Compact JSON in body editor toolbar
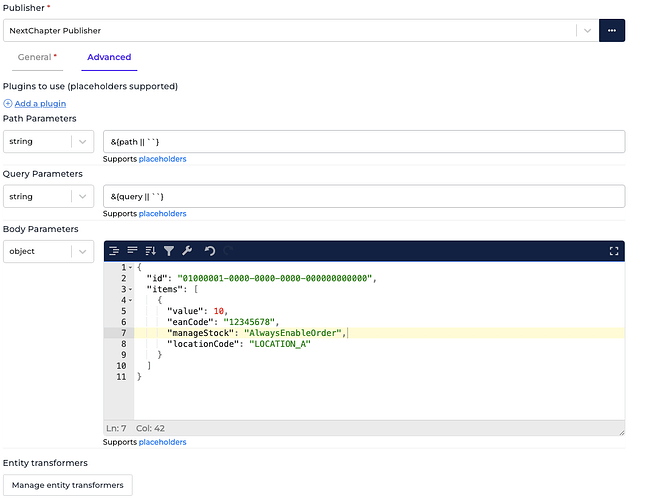Screen dimensions: 662x500 tap(132, 251)
